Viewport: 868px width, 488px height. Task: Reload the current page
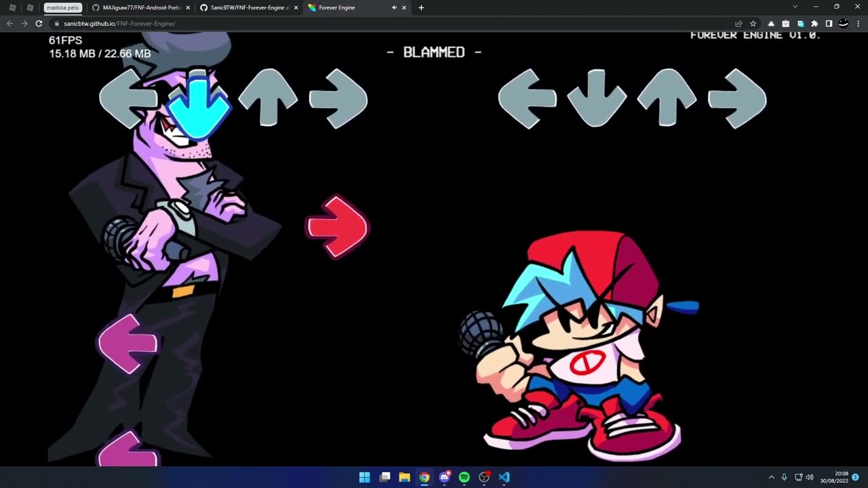click(x=39, y=24)
